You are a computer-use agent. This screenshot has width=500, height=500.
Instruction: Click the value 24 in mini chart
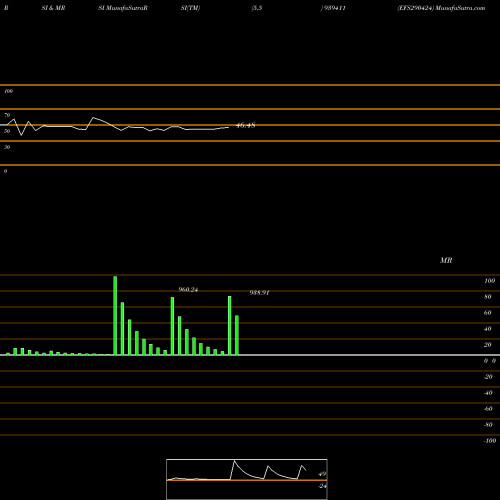(x=322, y=486)
